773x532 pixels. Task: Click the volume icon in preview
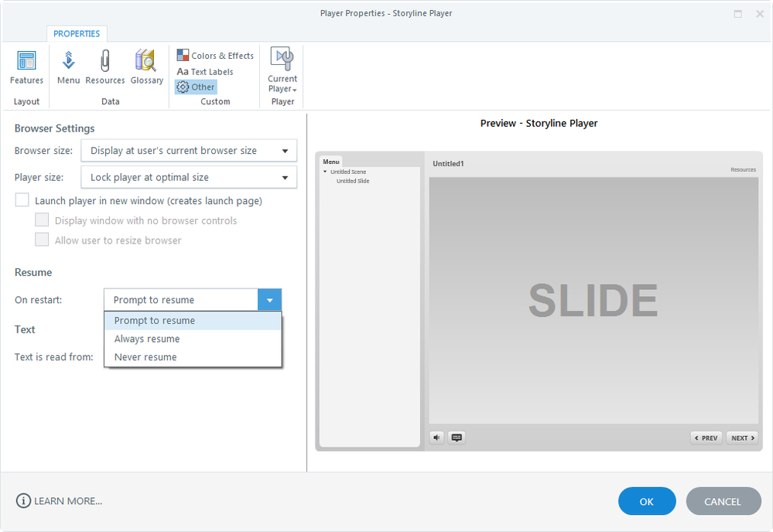coord(436,438)
